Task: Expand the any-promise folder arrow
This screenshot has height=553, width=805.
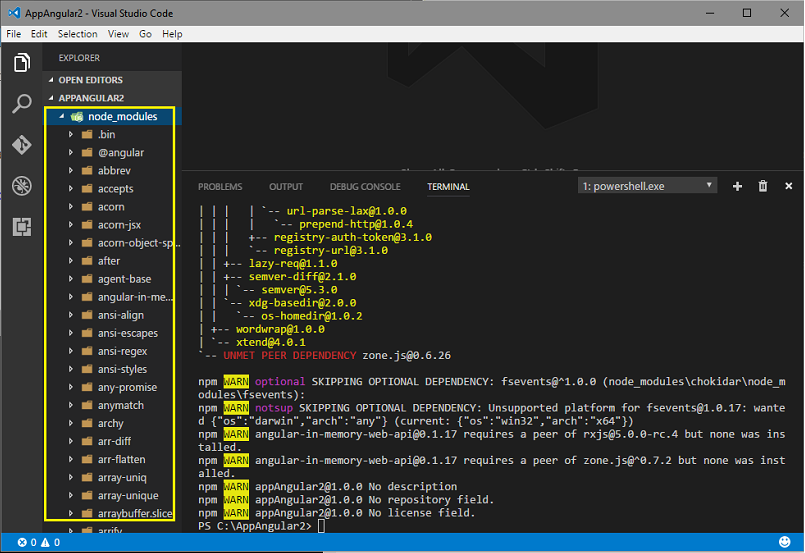Action: click(71, 387)
